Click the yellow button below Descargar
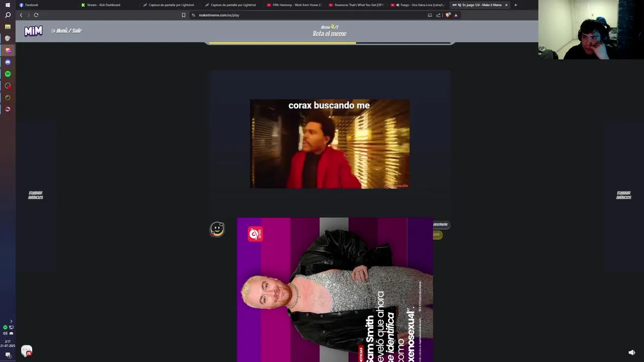The width and height of the screenshot is (644, 362). pos(437,235)
